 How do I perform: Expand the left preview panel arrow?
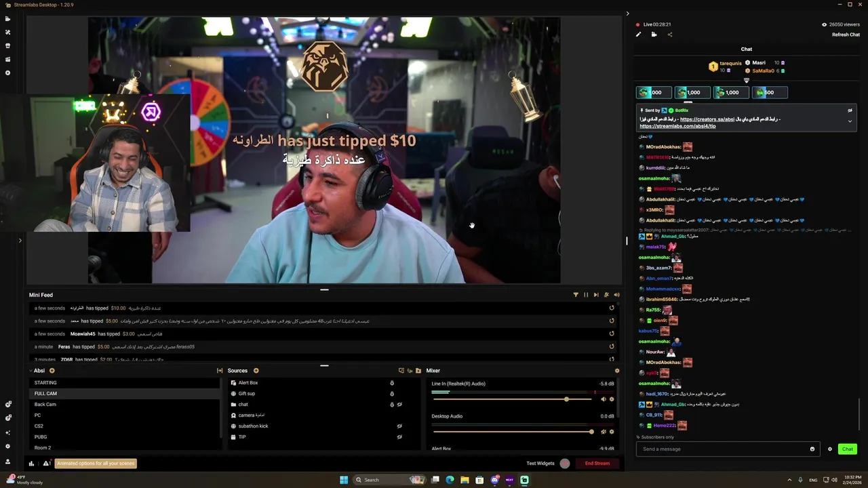(x=20, y=240)
